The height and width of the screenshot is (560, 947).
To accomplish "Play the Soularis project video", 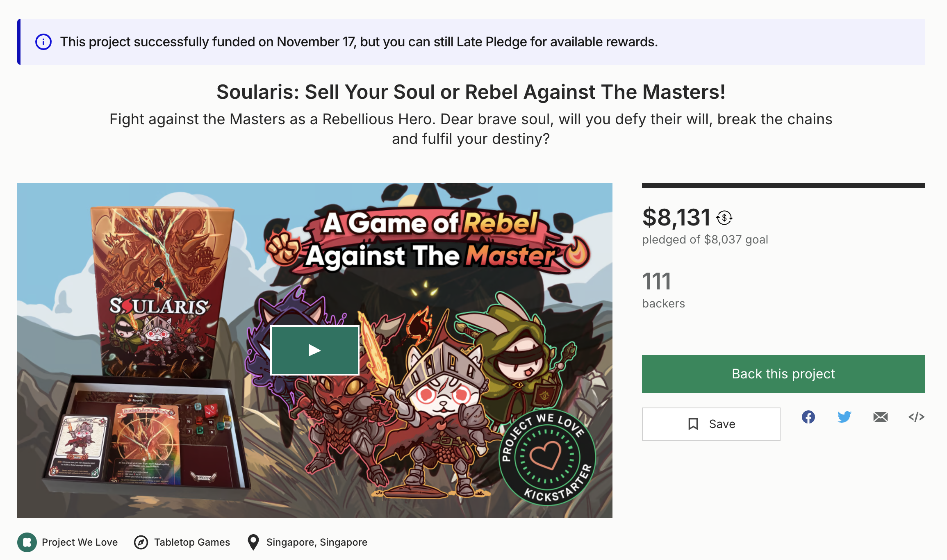I will tap(315, 350).
